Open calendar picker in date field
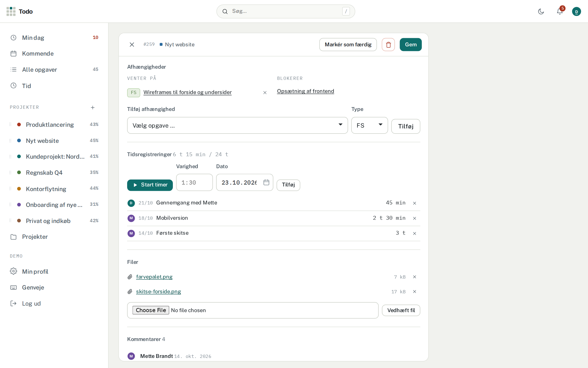Viewport: 588px width, 368px height. [x=266, y=182]
